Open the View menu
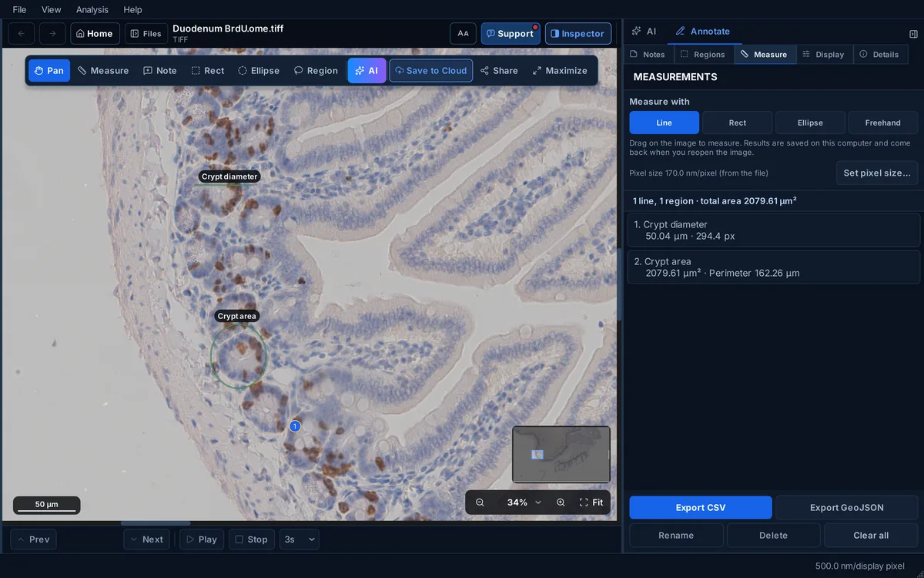The image size is (924, 578). click(52, 9)
